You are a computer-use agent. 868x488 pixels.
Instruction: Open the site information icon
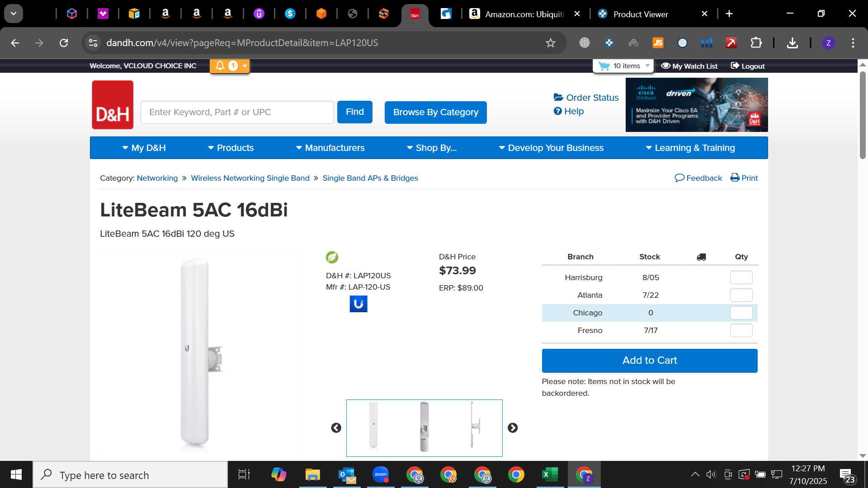(93, 43)
